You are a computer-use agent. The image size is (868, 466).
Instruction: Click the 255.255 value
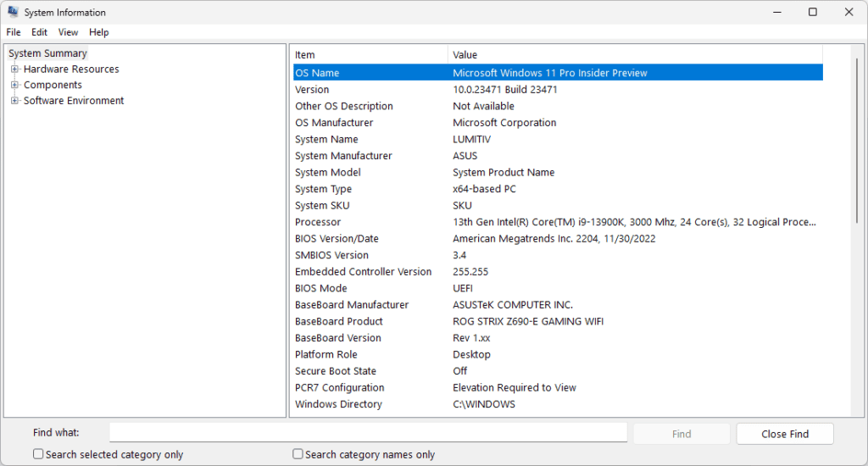pyautogui.click(x=470, y=272)
